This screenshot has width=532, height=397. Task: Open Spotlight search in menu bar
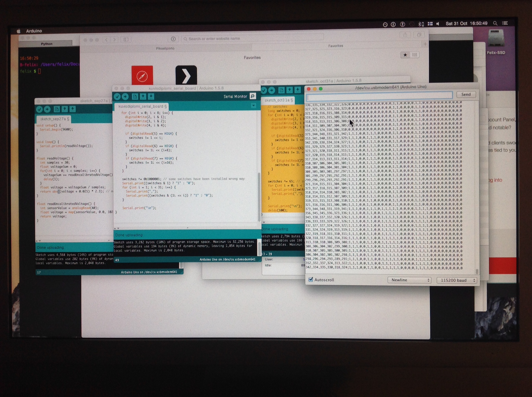(x=495, y=23)
